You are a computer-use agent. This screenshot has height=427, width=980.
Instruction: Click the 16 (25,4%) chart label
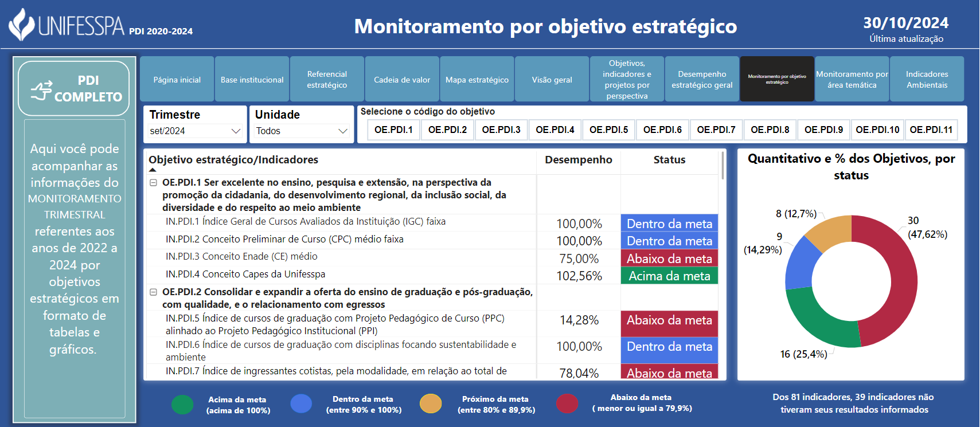[x=803, y=354]
